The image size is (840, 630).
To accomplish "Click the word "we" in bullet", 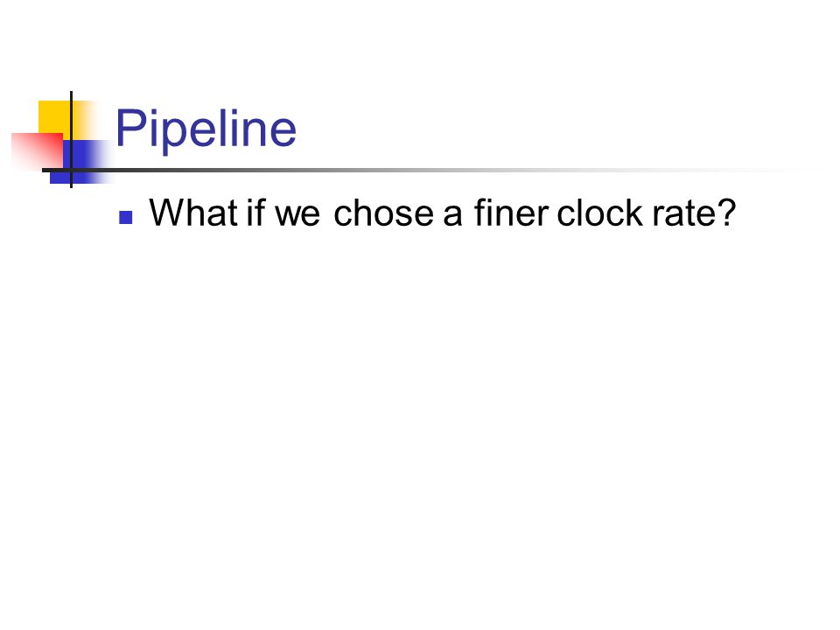I will (x=297, y=214).
